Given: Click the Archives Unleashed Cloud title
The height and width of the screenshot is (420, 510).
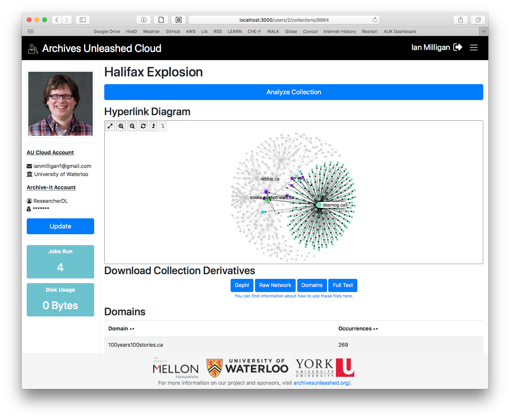Looking at the screenshot, I should [102, 48].
